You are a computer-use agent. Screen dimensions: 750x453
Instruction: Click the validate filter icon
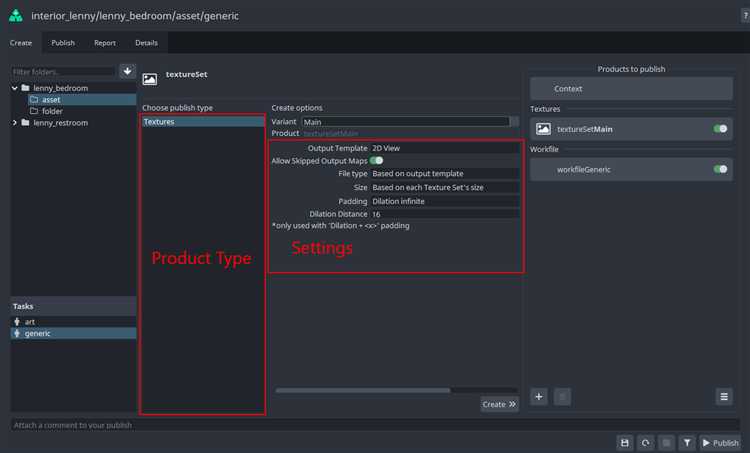pos(687,443)
